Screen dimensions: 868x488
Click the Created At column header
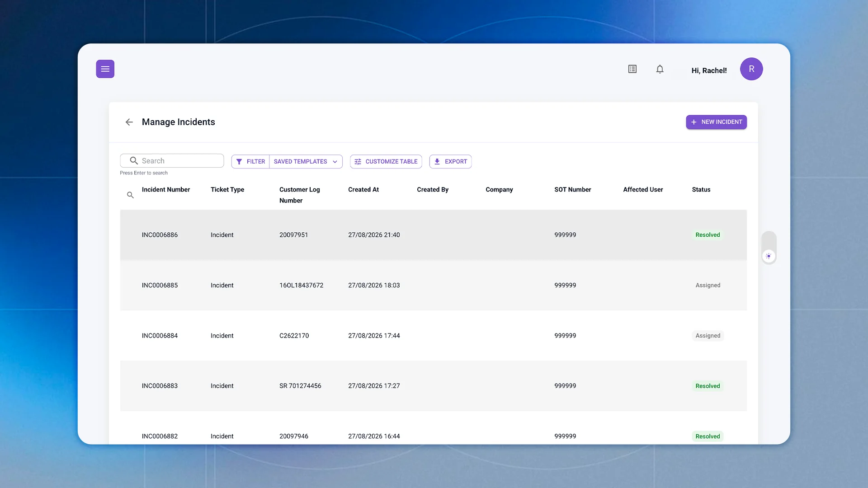[x=363, y=190]
